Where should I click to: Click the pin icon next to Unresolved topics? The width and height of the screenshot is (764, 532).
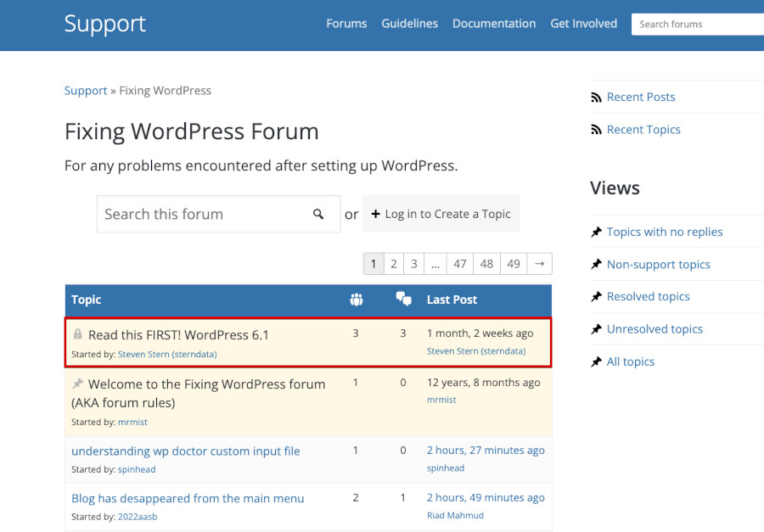pos(597,329)
